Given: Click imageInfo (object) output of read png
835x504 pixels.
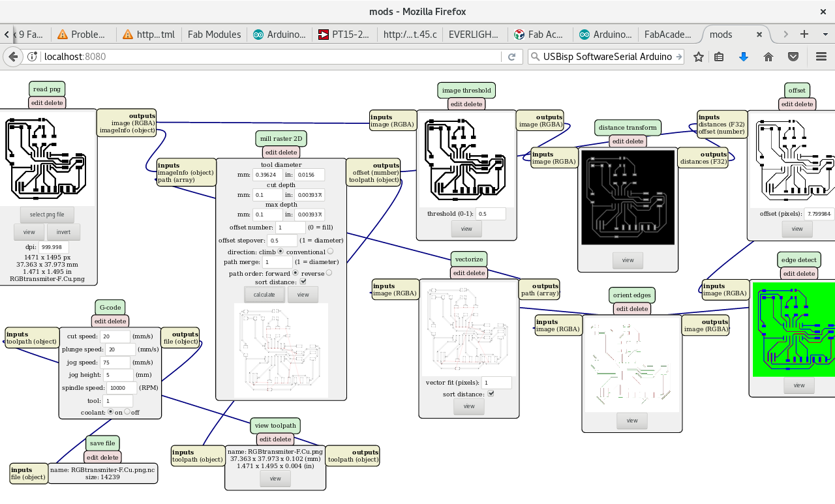Looking at the screenshot, I should 127,130.
